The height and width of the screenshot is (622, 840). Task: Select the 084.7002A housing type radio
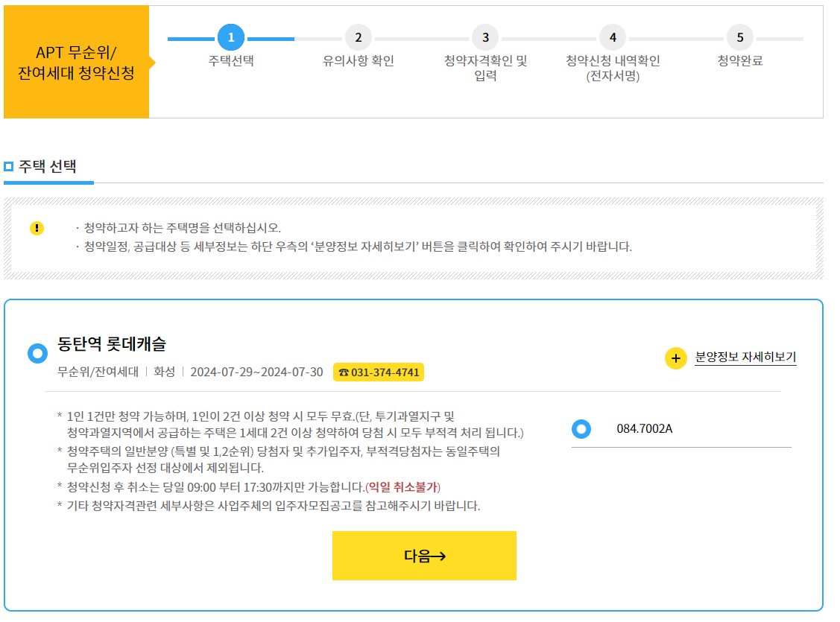click(x=581, y=429)
